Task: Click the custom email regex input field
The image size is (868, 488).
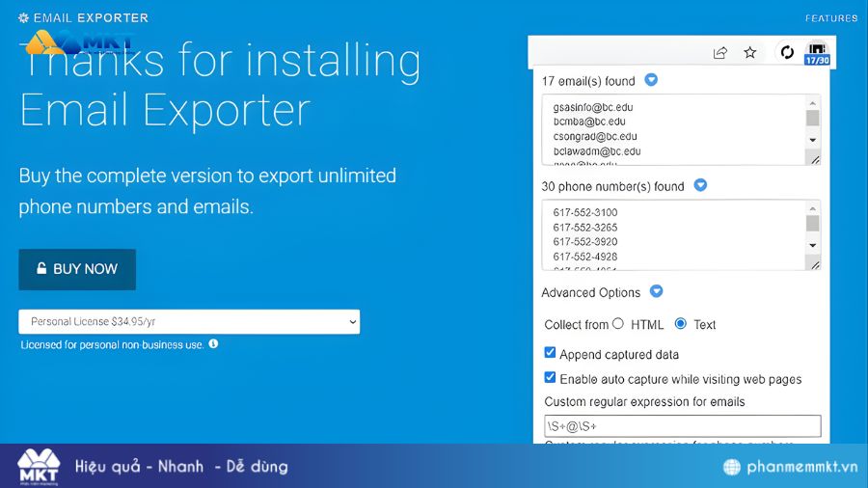Action: tap(683, 426)
